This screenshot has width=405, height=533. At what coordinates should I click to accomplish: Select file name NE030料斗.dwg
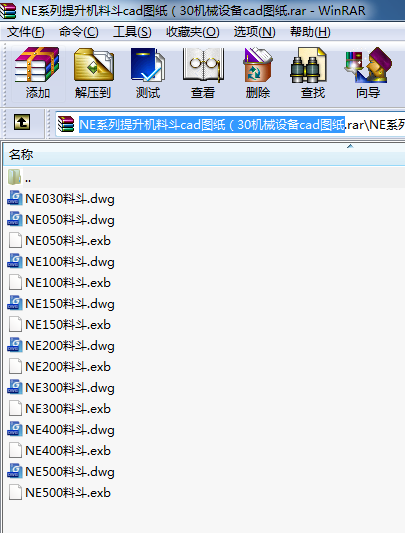point(70,199)
